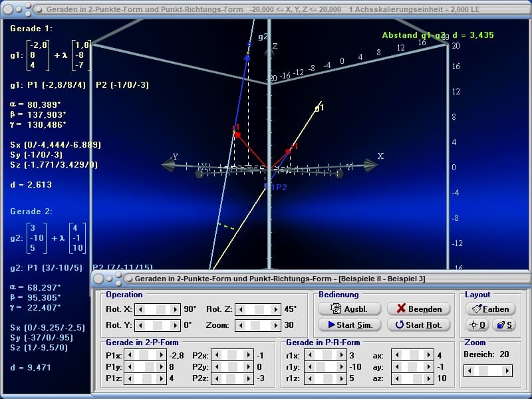Decrease the ay value with left arrow
This screenshot has width=532, height=399.
point(396,367)
